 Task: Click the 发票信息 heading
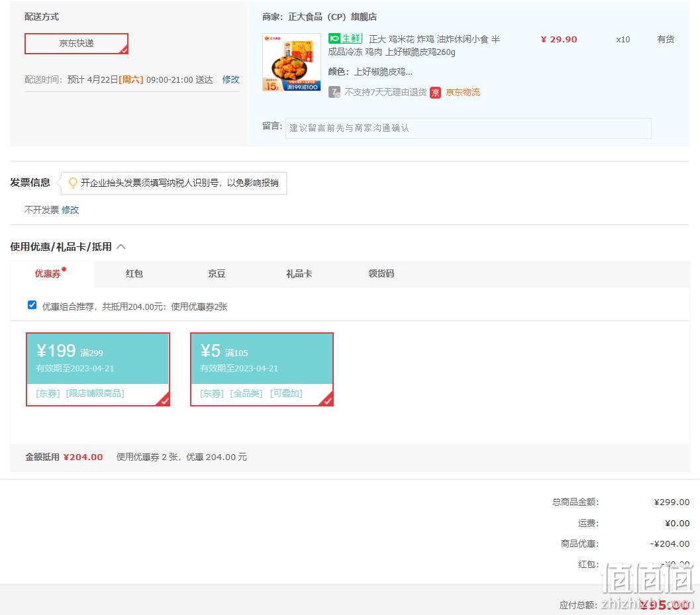click(x=30, y=183)
